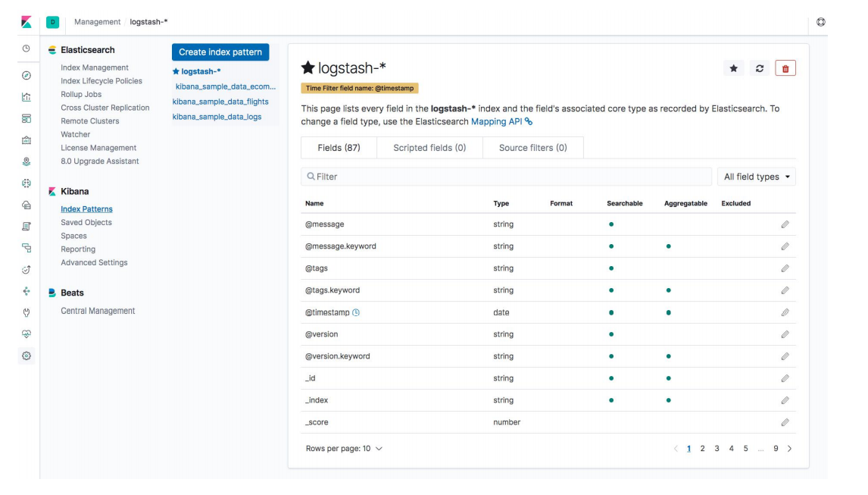Switch to Source filters (0) tab
The width and height of the screenshot is (868, 495).
533,148
